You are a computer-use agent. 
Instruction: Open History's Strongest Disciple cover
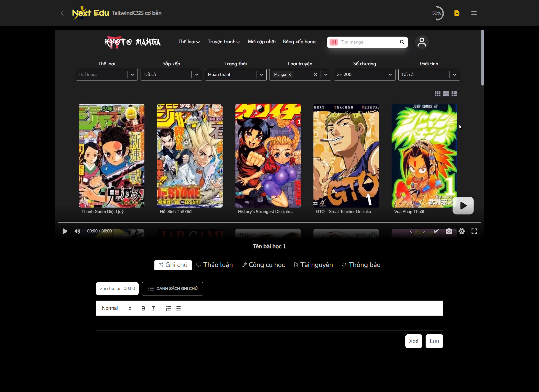click(x=268, y=156)
